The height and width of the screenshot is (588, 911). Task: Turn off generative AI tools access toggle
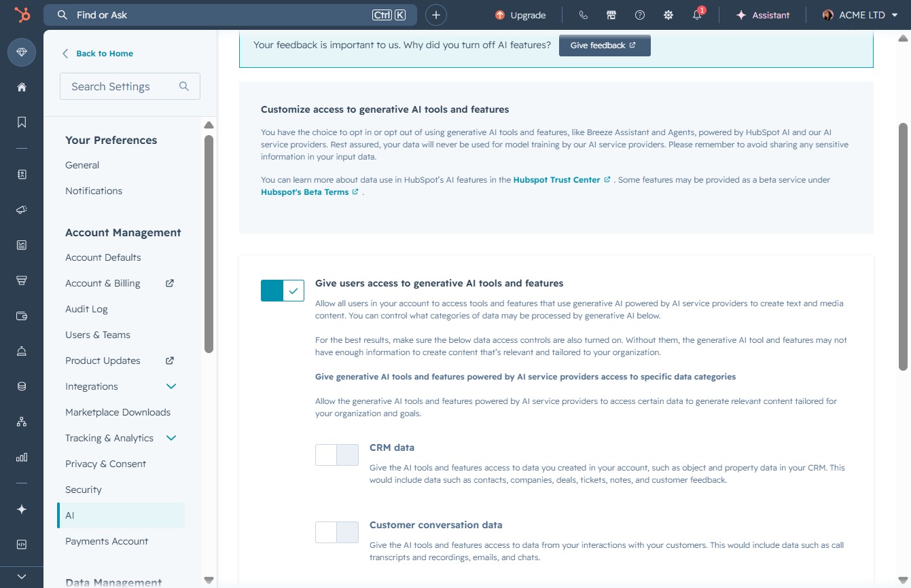(x=283, y=291)
